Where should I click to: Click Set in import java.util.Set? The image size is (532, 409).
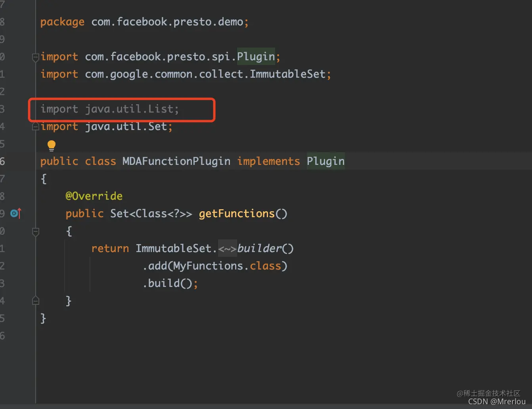coord(157,126)
